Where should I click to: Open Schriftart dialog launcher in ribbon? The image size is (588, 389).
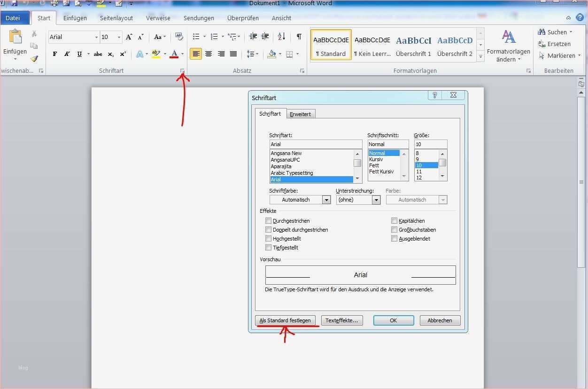click(x=183, y=71)
